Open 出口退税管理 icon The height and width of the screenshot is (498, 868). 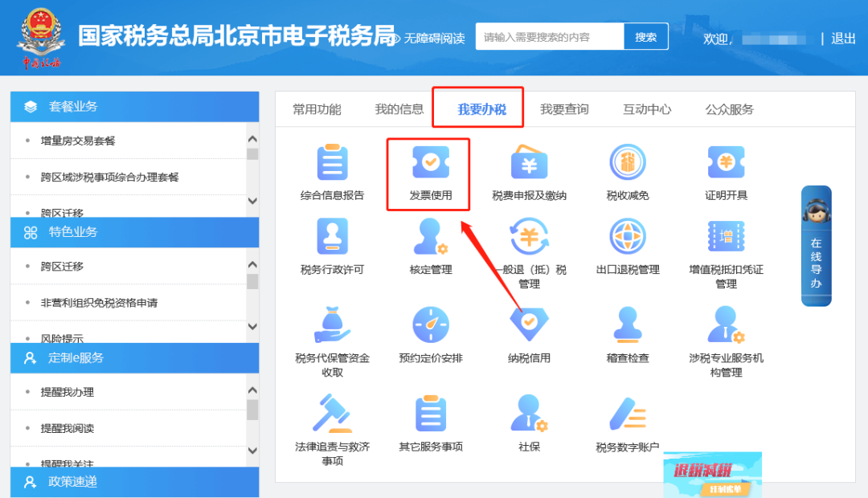(x=627, y=236)
